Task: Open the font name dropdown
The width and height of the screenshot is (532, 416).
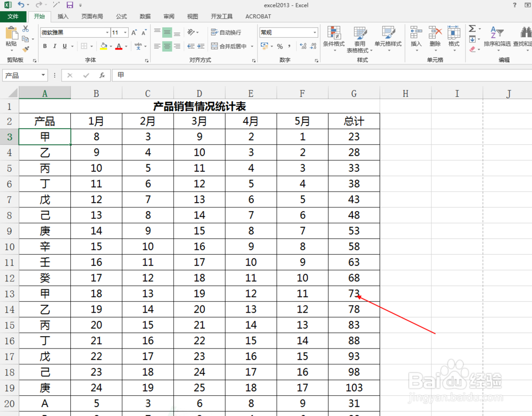Action: point(107,32)
